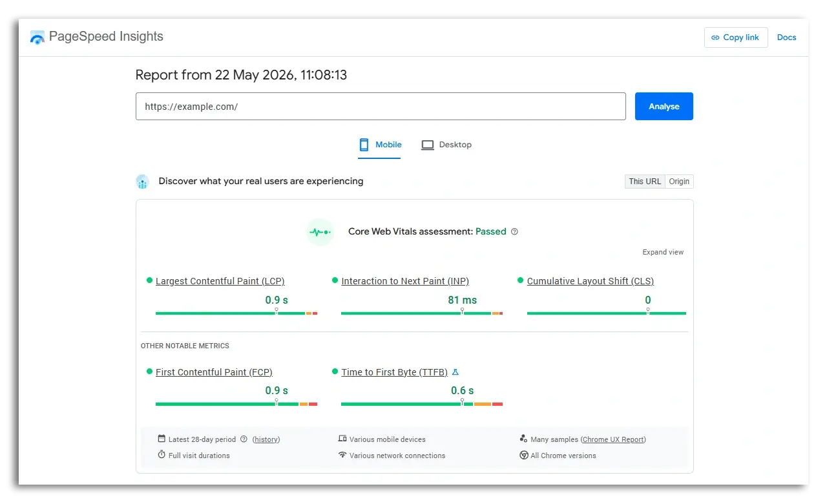Click the CLS value 0
This screenshot has width=827, height=504.
tap(648, 300)
